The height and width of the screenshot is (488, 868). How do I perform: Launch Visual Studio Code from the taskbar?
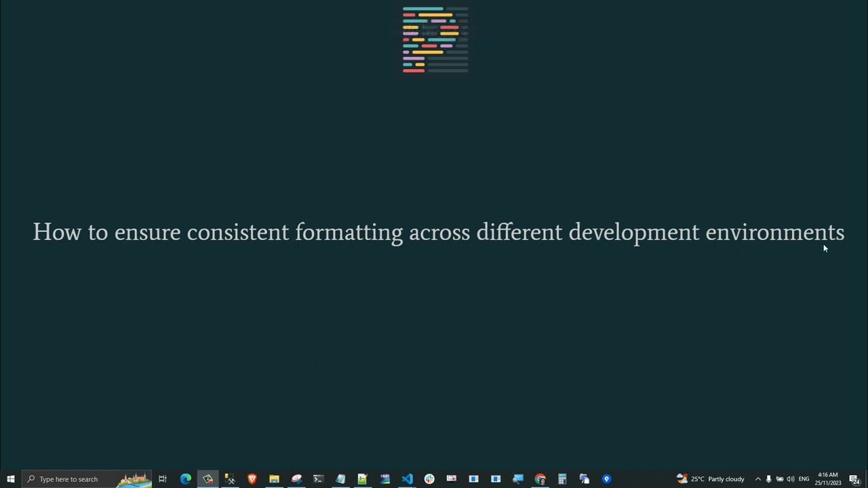(407, 479)
